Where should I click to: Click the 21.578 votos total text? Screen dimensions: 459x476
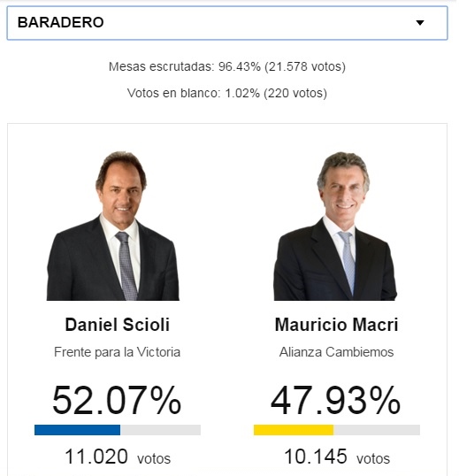tap(305, 66)
